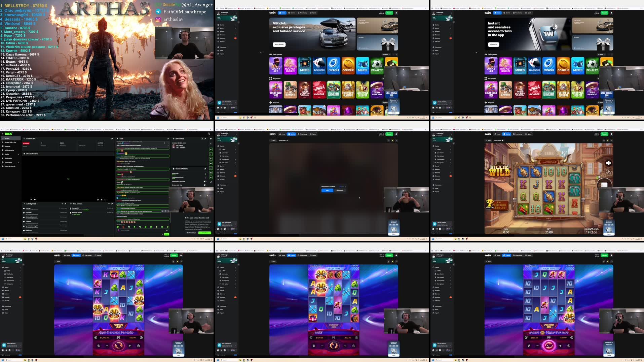Open Kick account avatar at dashboard top right

[x=209, y=134]
